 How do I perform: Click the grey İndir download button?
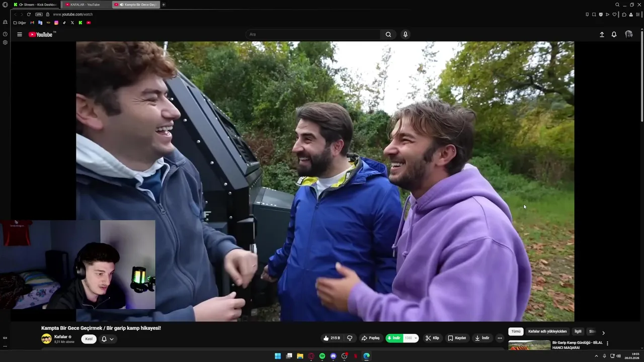[482, 338]
